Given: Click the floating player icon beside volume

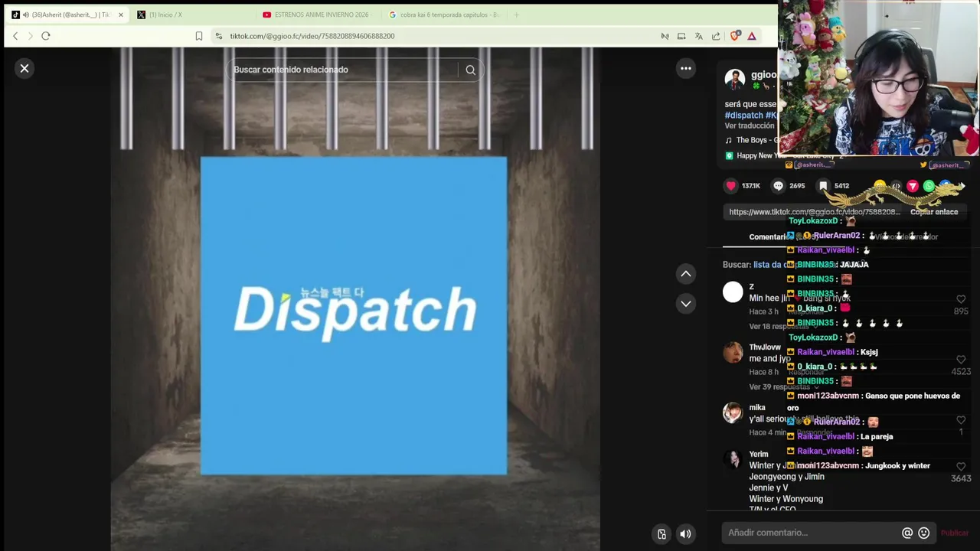Looking at the screenshot, I should click(x=661, y=534).
